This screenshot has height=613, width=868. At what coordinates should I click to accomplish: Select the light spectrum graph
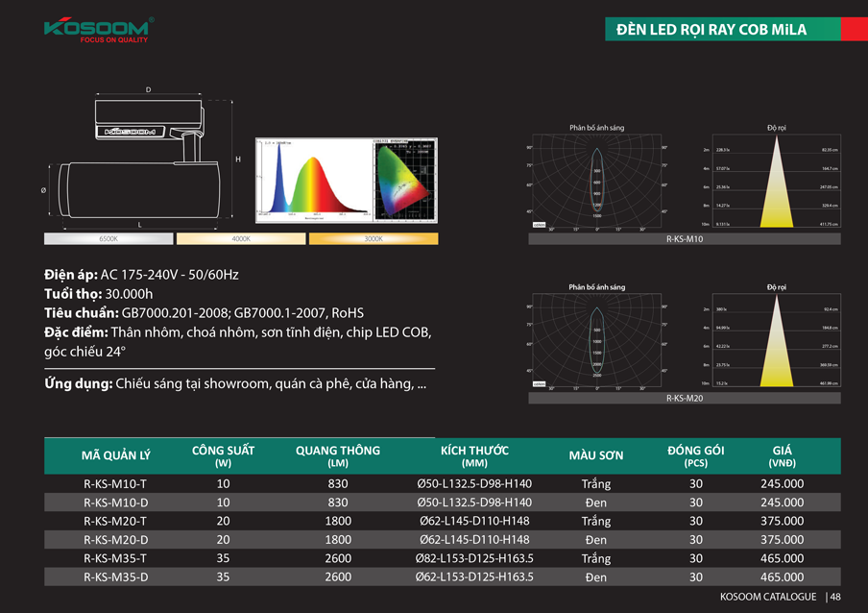point(309,181)
